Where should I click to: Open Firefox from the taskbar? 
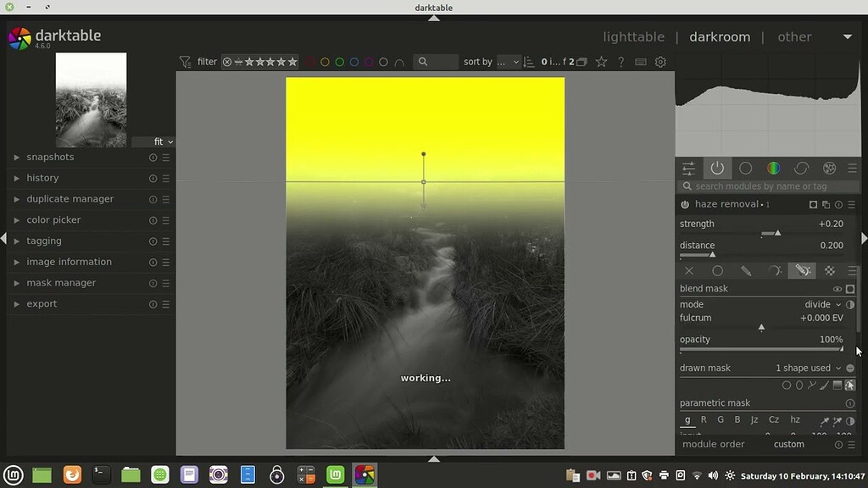tap(72, 475)
